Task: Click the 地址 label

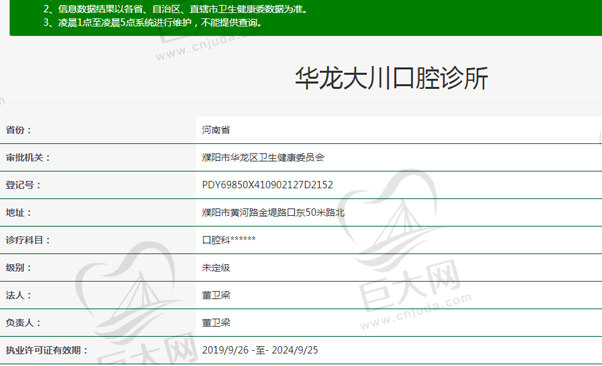Action: (18, 212)
